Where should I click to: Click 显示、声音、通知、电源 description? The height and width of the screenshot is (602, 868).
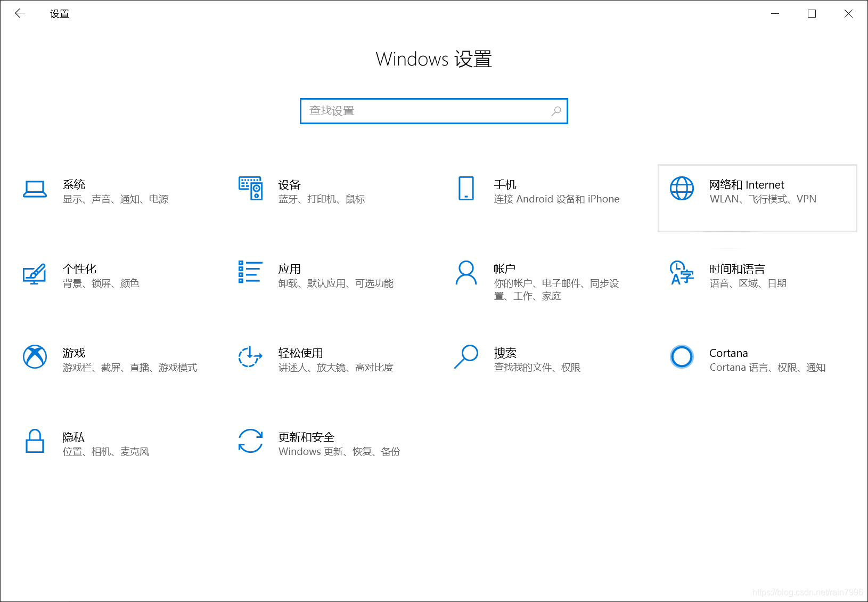[x=116, y=199]
